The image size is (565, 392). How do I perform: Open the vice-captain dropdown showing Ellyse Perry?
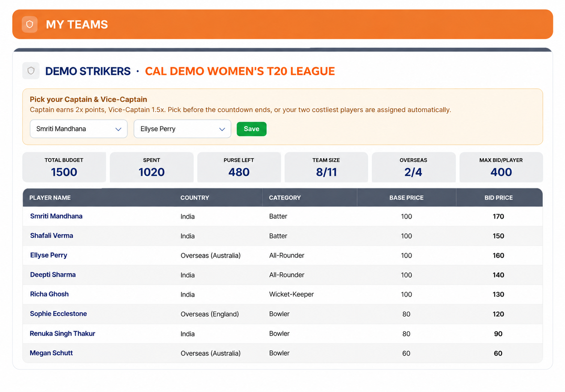(182, 129)
